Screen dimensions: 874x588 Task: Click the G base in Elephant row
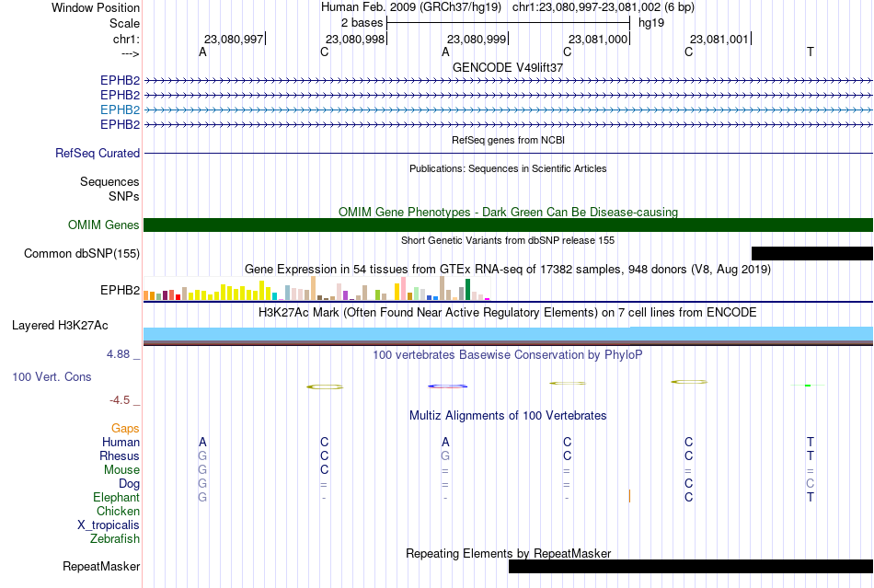click(x=202, y=497)
